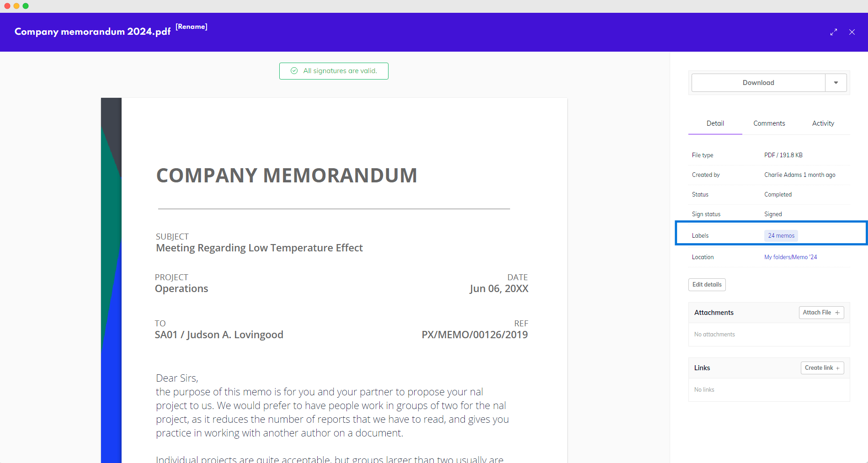868x463 pixels.
Task: Click the expand fullscreen icon
Action: tap(834, 32)
